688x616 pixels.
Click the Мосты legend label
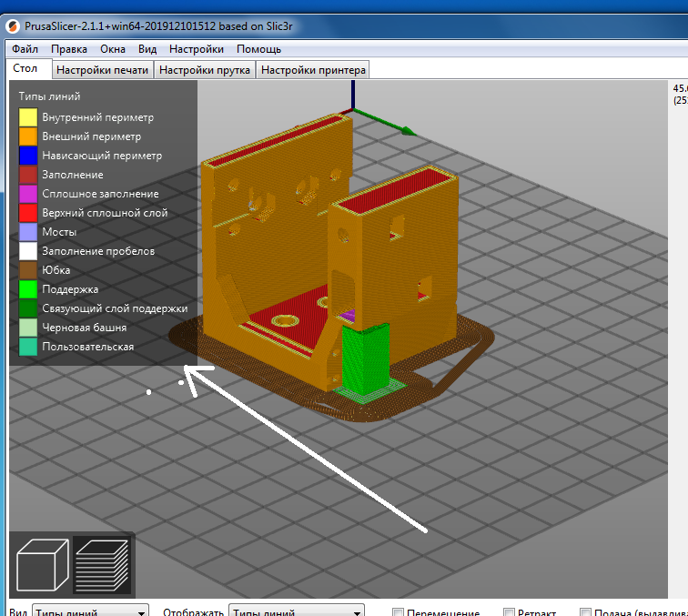(59, 232)
